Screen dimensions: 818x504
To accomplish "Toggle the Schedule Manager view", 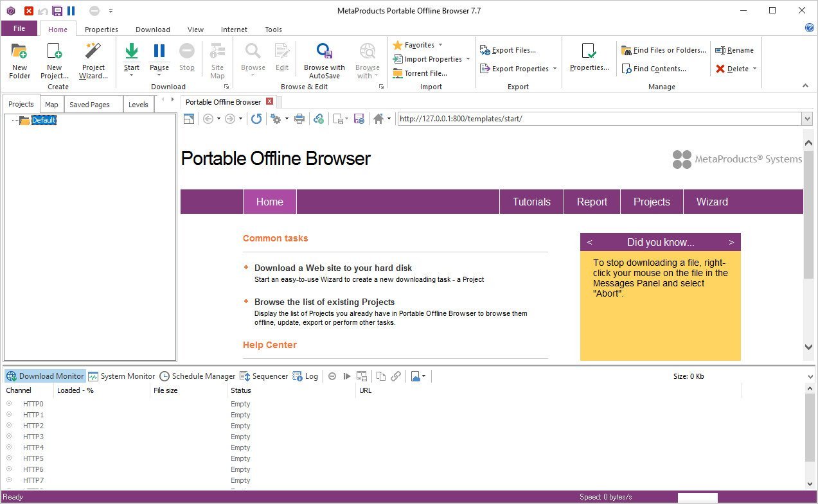I will pyautogui.click(x=197, y=376).
